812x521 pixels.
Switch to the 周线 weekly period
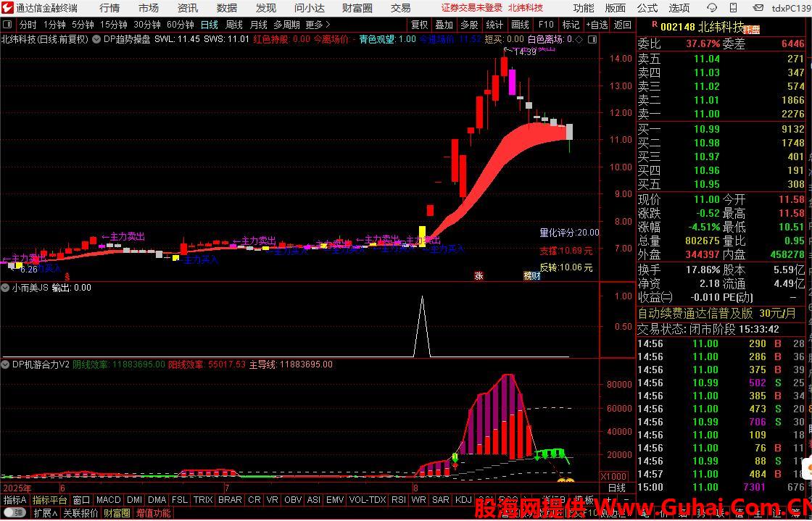(x=234, y=25)
